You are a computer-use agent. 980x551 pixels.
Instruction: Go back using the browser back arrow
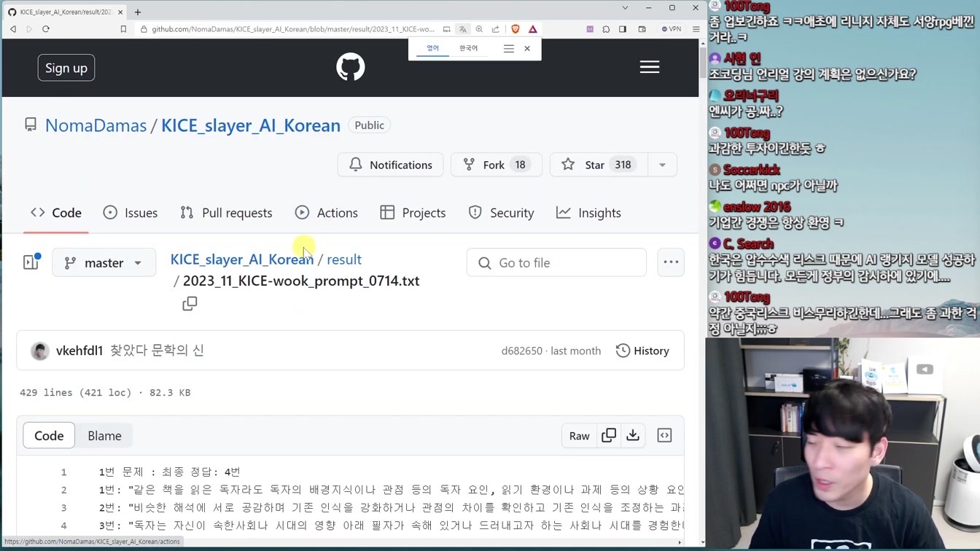pos(13,29)
